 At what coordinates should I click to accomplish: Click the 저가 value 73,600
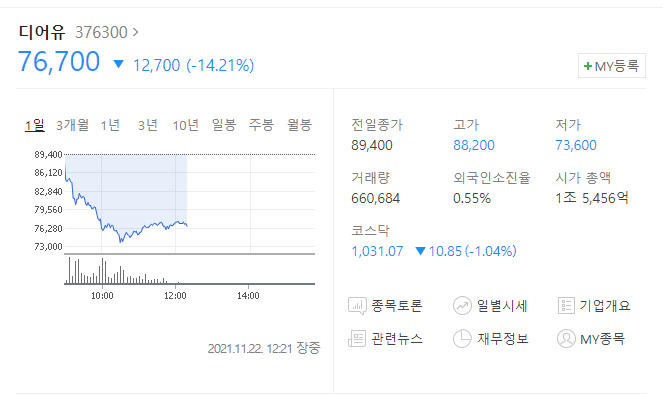[576, 145]
